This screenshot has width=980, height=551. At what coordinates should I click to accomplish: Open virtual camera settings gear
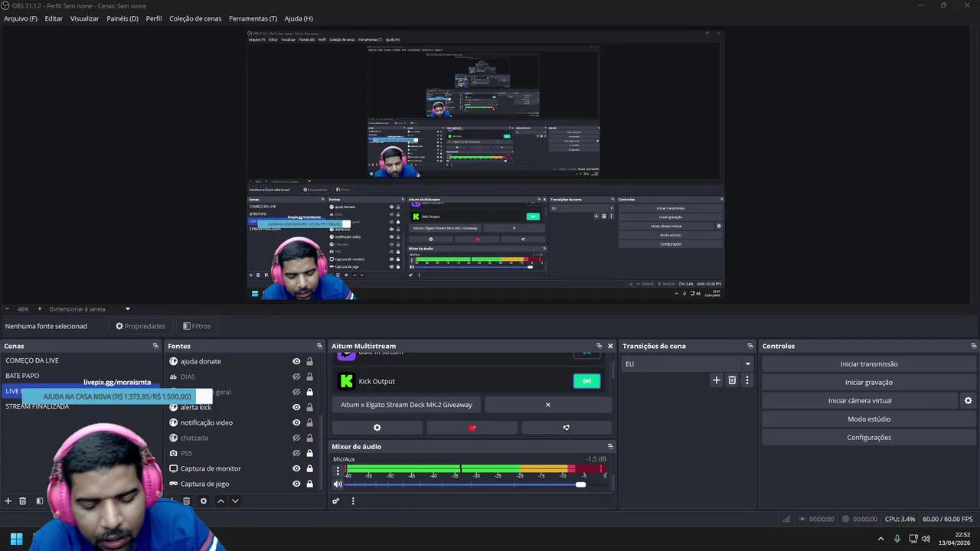click(968, 400)
